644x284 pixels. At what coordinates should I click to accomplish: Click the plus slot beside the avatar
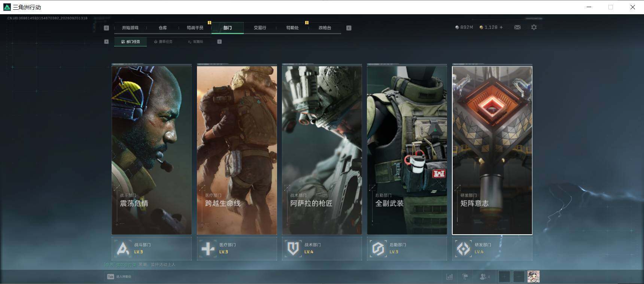pos(519,277)
